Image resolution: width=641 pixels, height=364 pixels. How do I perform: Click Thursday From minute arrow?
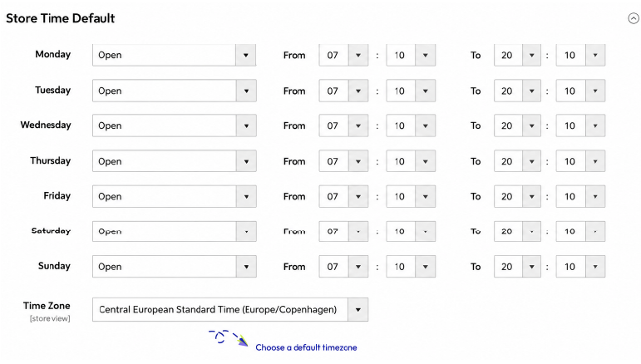425,161
